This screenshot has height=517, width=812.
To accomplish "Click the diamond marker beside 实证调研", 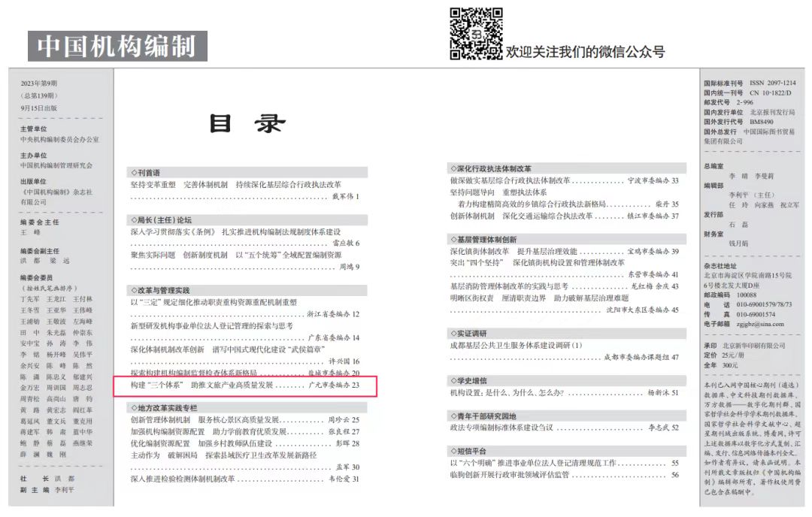I will (453, 332).
